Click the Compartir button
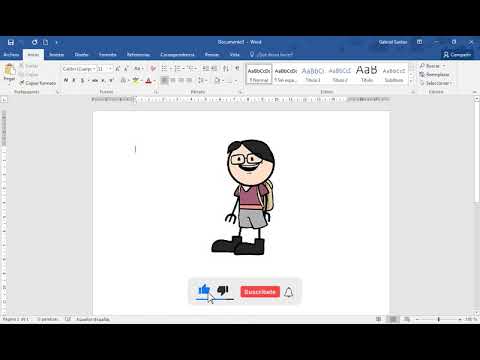Viewport: 480px width, 360px height. point(457,54)
